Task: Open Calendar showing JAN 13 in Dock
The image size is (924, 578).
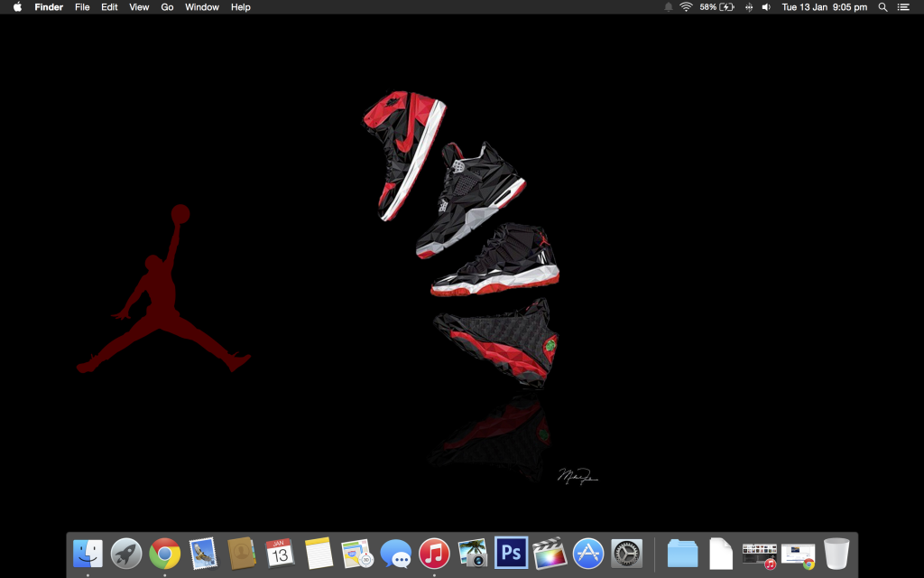Action: [280, 554]
